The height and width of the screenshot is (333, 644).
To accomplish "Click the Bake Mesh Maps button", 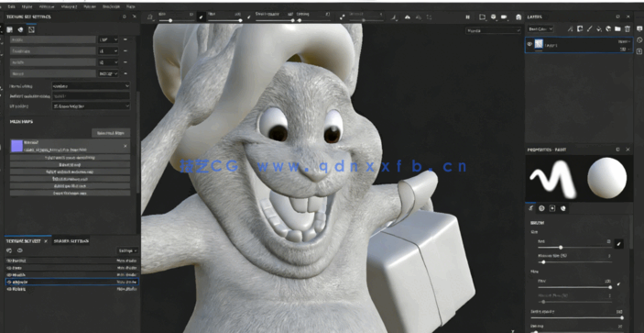I will (111, 133).
